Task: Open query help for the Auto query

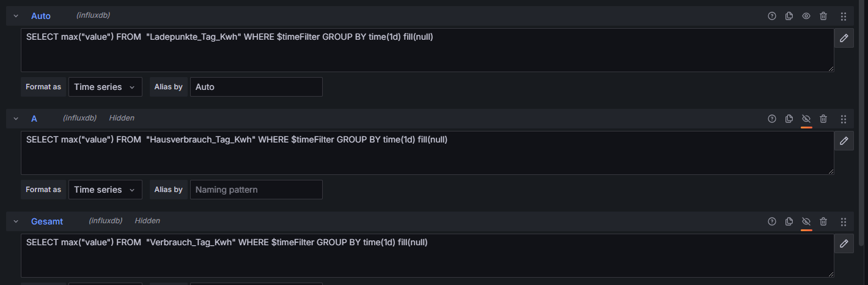Action: point(772,16)
